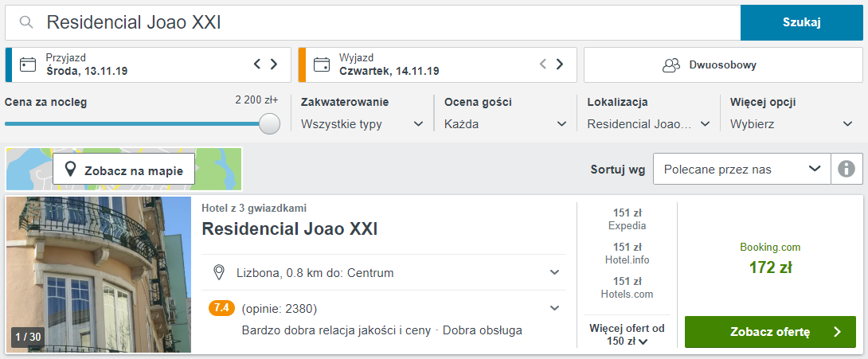Select the Hotel.info 151 zł offer

(x=627, y=253)
